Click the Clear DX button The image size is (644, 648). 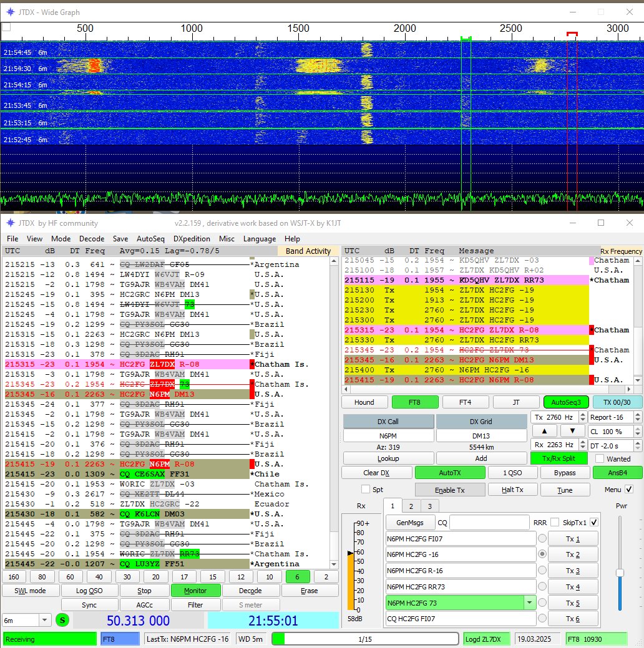376,472
